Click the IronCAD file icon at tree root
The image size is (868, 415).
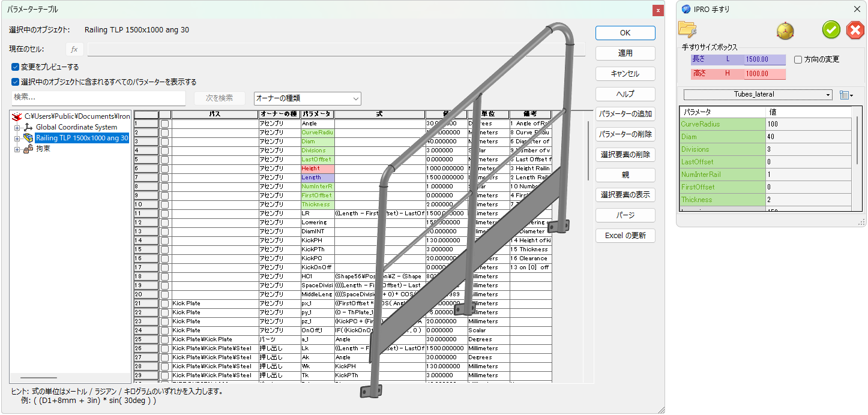tap(17, 116)
